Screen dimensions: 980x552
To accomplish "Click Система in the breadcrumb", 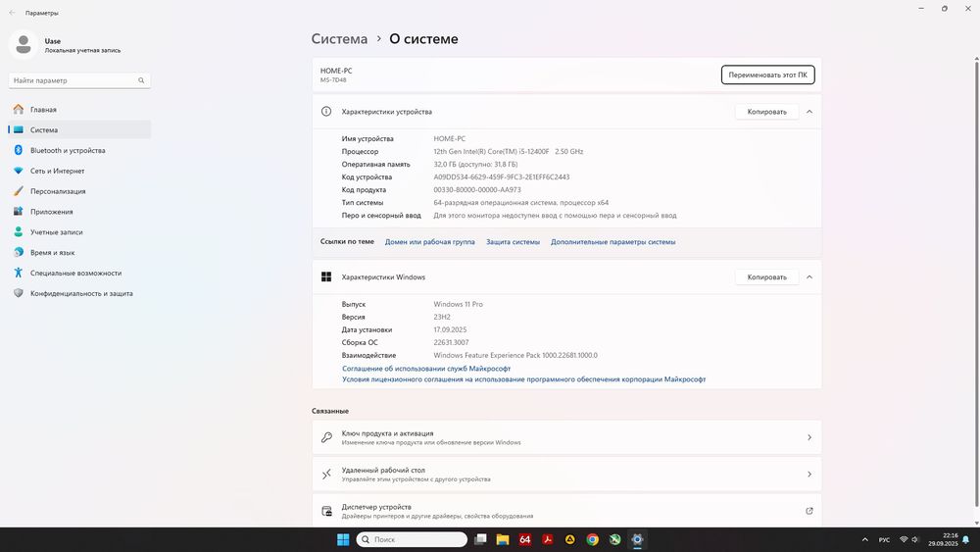I will coord(339,39).
